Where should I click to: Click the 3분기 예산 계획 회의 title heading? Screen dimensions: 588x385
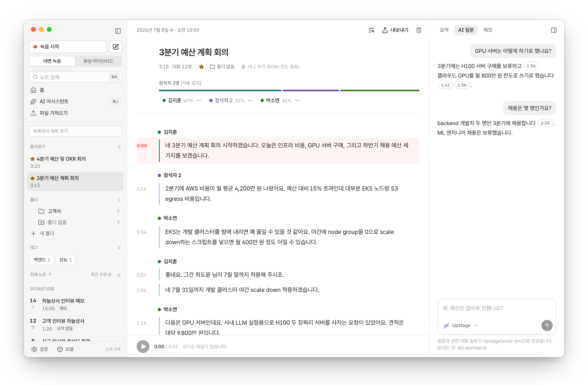tap(194, 52)
